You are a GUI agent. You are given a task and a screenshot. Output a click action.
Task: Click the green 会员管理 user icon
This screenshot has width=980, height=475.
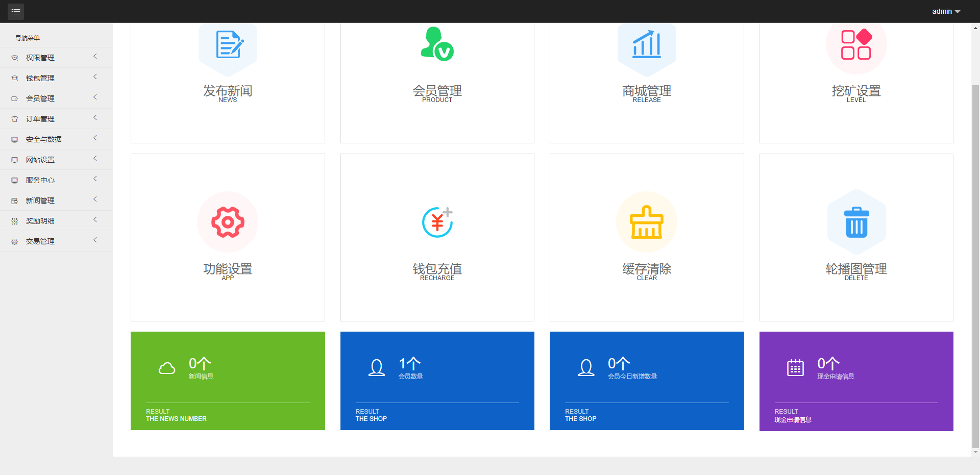pos(437,44)
